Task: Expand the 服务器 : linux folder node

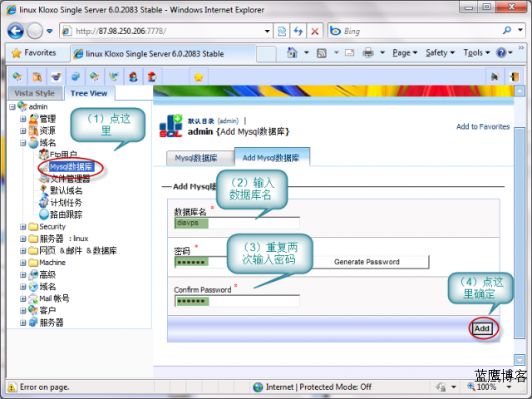Action: pyautogui.click(x=22, y=239)
